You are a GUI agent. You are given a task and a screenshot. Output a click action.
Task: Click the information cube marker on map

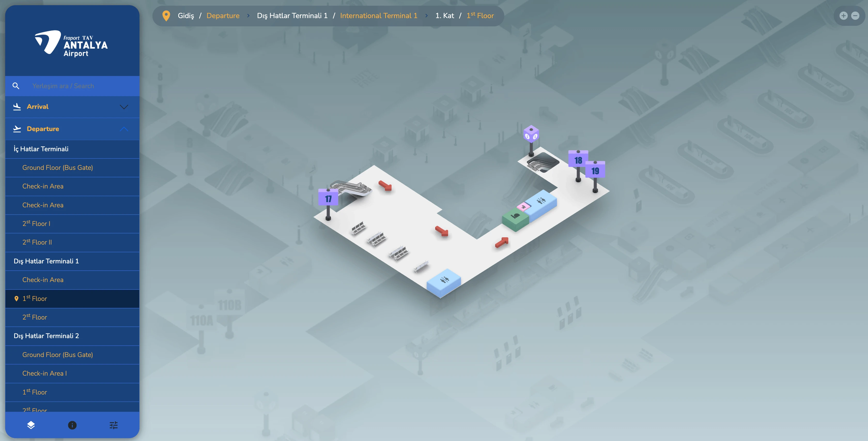tap(531, 134)
